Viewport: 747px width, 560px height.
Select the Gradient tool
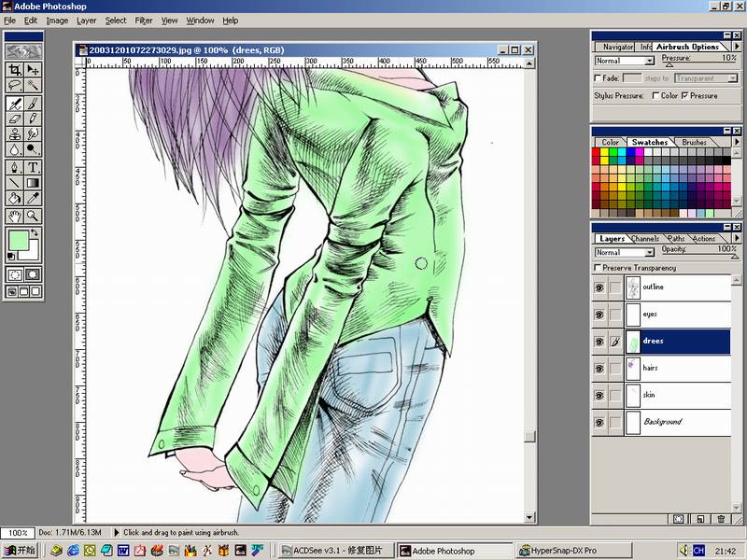tap(33, 182)
